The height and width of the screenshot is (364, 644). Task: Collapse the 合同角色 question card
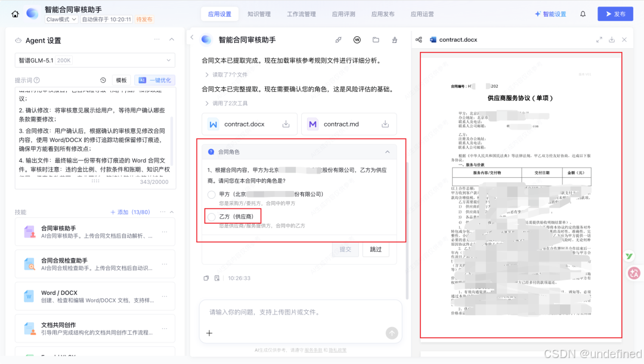(x=388, y=152)
